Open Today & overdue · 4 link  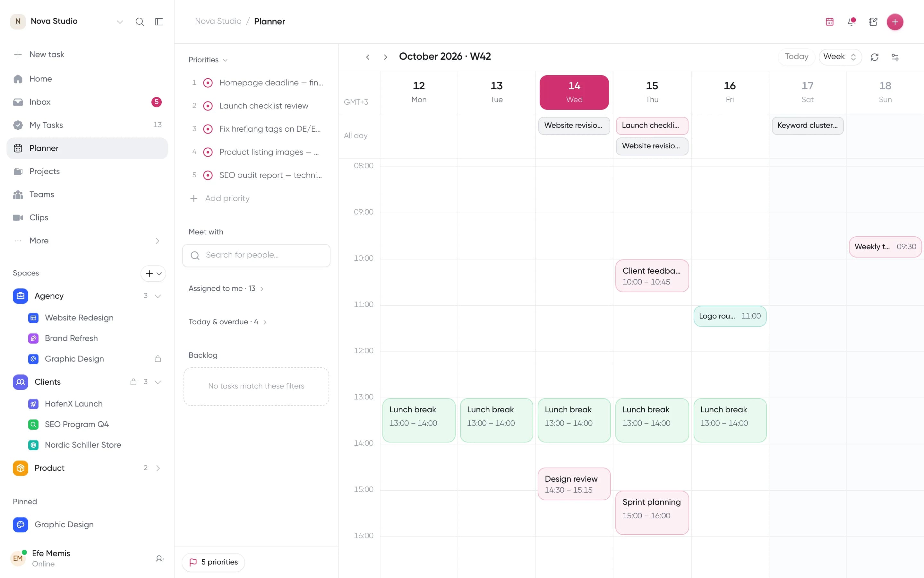tap(227, 322)
